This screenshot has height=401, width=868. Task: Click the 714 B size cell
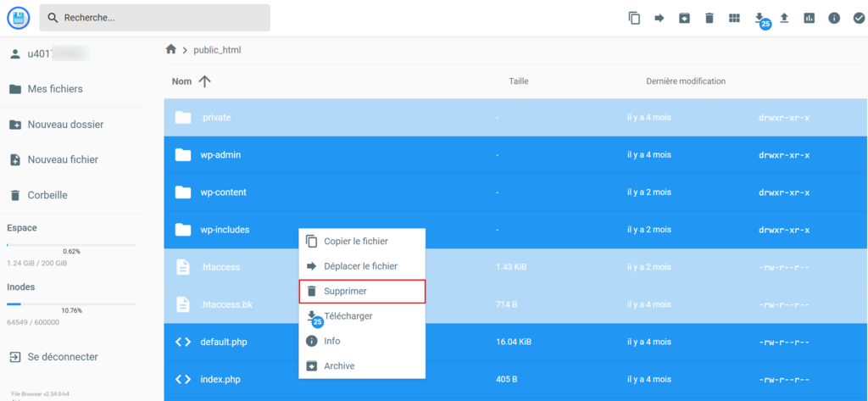point(507,304)
